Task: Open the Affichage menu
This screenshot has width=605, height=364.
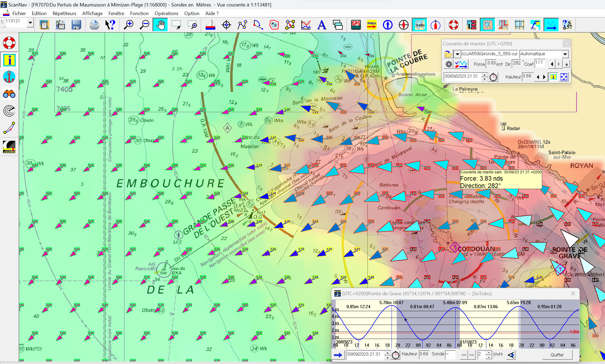Action: point(92,13)
